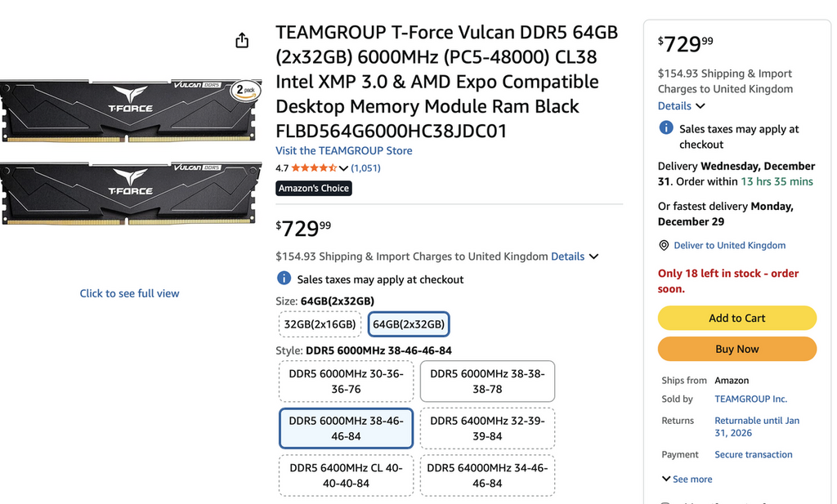Screen dimensions: 837x504
Task: Select the 64GB(2x32GB) size option
Action: pos(409,324)
